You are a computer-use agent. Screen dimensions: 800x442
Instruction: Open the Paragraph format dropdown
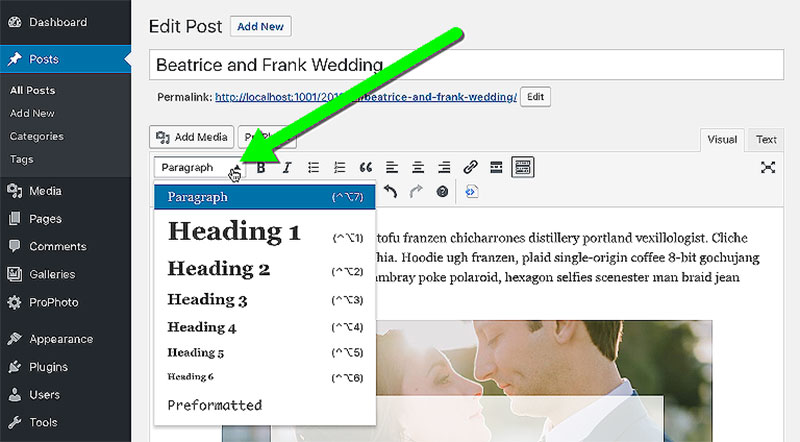pyautogui.click(x=200, y=167)
